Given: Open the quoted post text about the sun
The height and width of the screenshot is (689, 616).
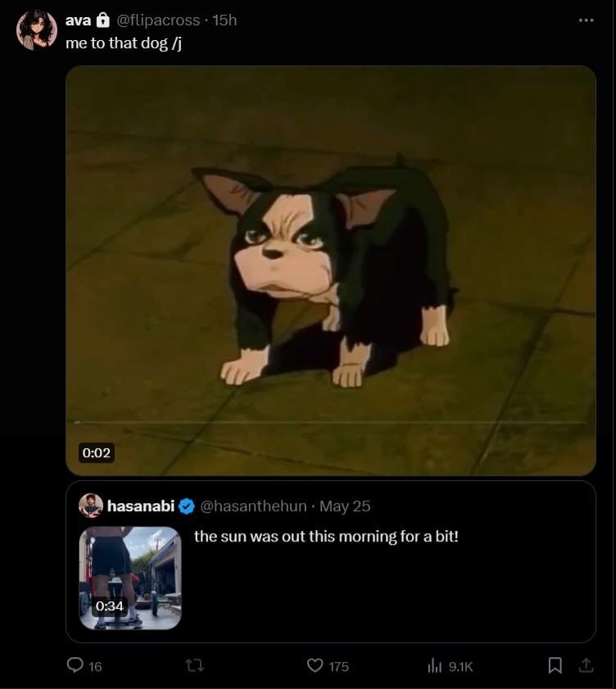Looking at the screenshot, I should (326, 537).
